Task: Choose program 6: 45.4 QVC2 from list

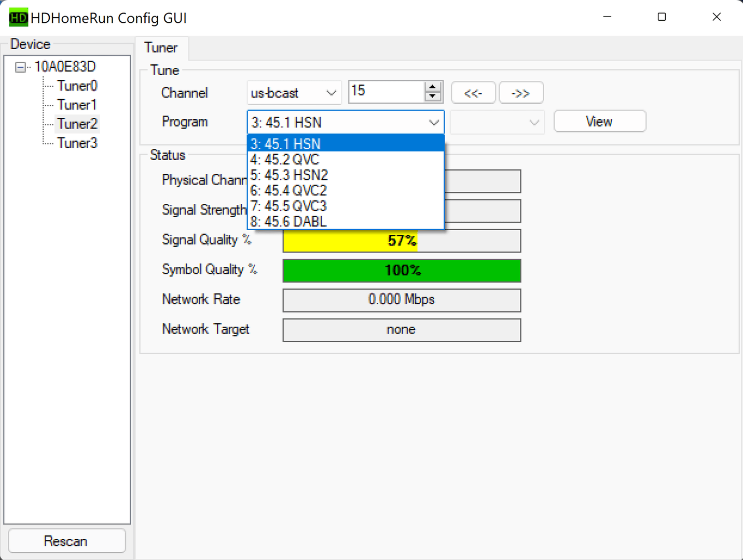Action: pyautogui.click(x=346, y=190)
